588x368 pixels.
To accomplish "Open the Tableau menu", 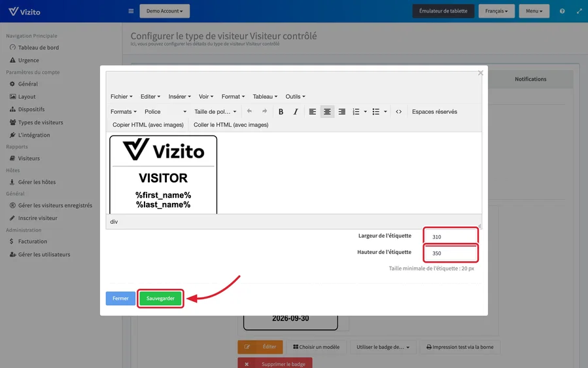I will [x=265, y=96].
